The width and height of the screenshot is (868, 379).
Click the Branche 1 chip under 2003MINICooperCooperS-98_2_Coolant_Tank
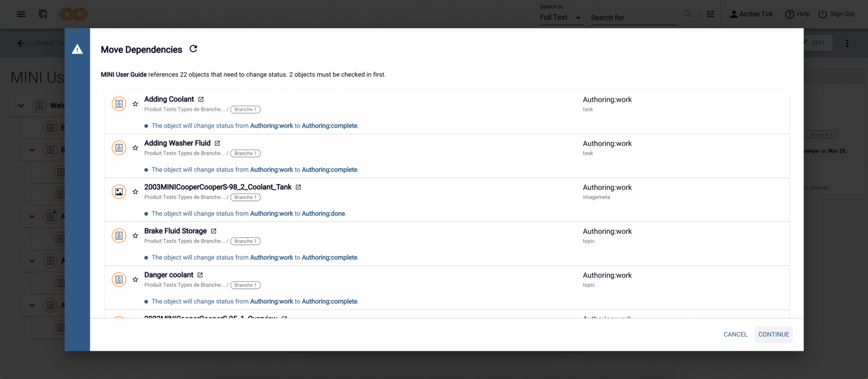coord(245,198)
